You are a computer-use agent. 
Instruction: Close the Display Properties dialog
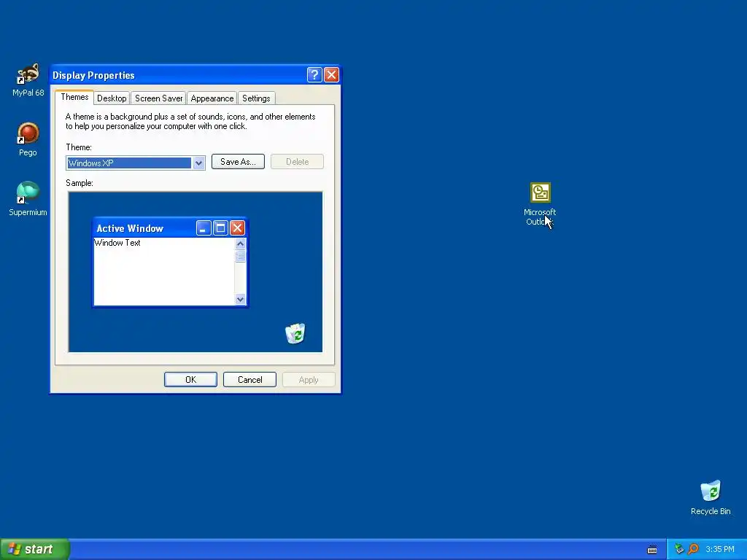331,75
